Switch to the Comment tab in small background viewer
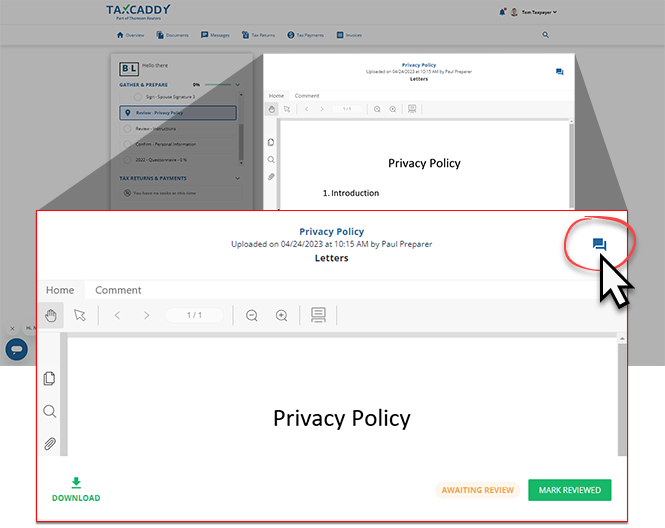 (307, 96)
